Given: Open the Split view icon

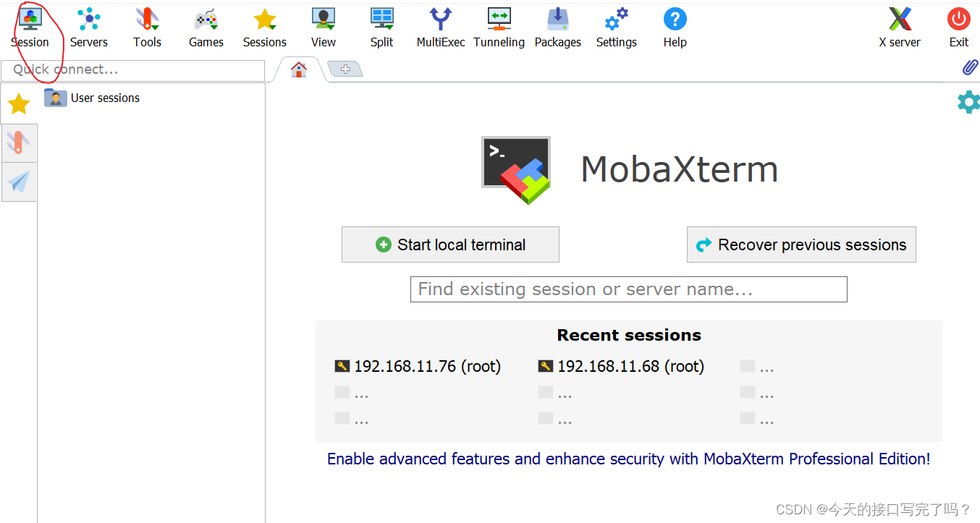Looking at the screenshot, I should pyautogui.click(x=381, y=22).
